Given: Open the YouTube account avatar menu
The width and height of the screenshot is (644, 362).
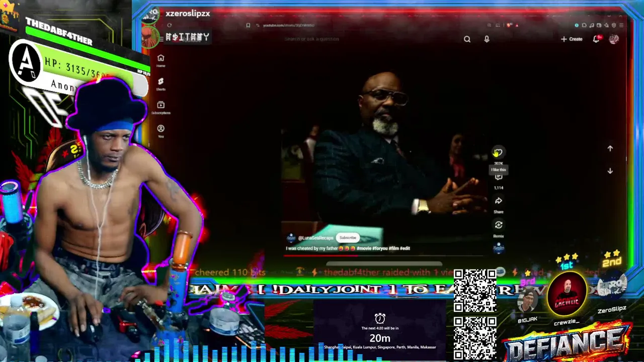Looking at the screenshot, I should tap(614, 39).
